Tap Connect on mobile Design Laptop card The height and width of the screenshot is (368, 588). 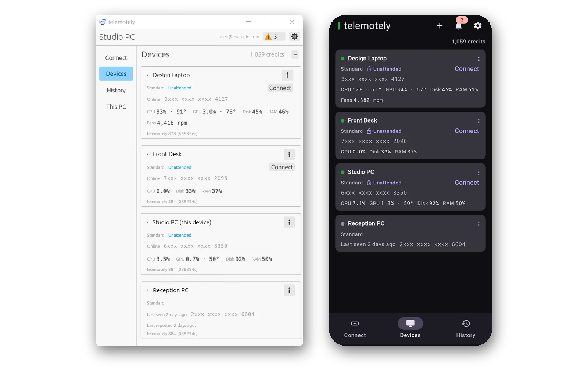[467, 69]
